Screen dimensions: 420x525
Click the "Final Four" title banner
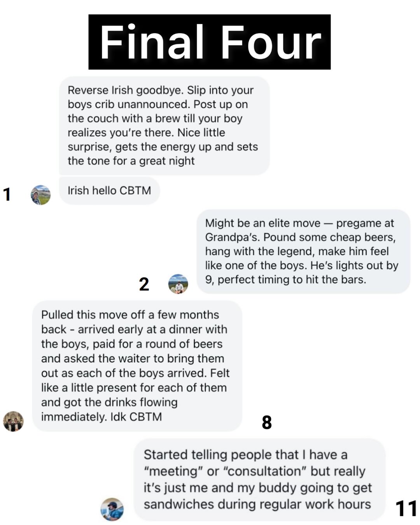point(209,42)
